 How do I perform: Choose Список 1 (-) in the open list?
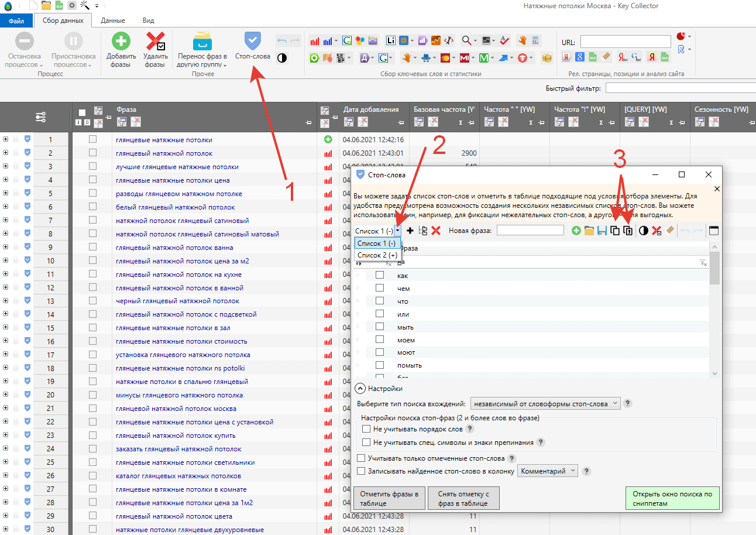pyautogui.click(x=377, y=244)
